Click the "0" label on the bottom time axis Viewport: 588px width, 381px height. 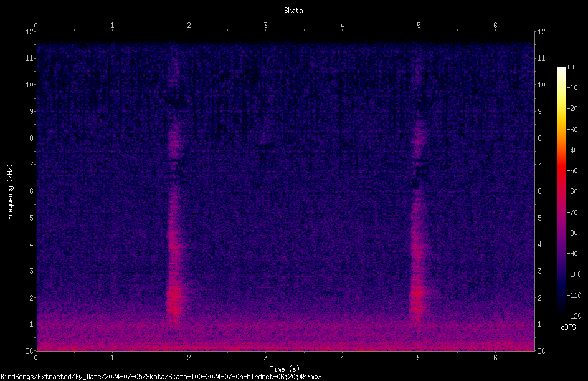click(x=36, y=358)
